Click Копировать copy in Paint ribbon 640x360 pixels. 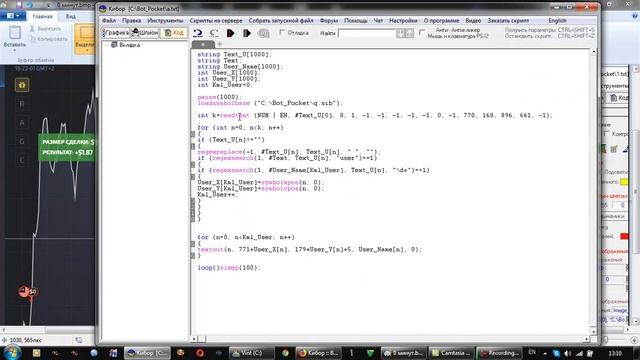click(x=49, y=39)
